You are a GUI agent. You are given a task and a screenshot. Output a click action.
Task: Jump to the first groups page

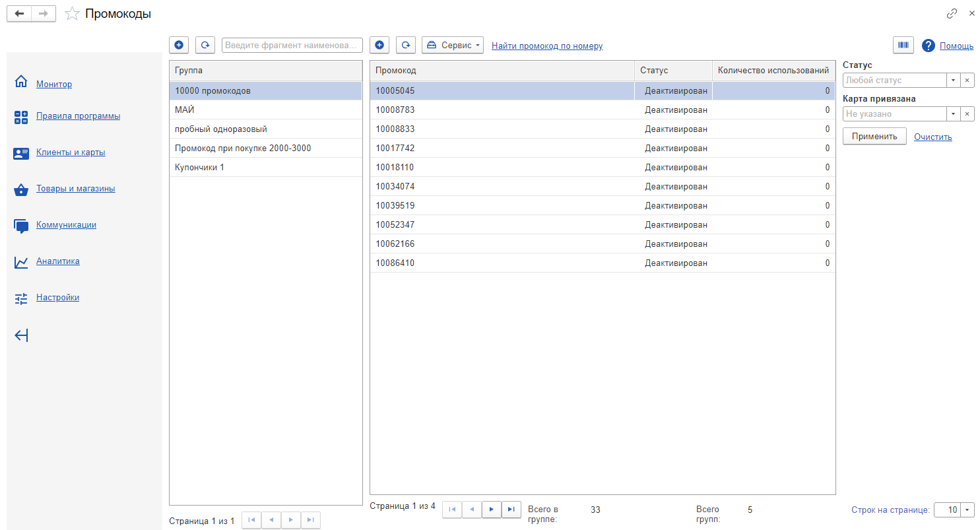click(x=251, y=520)
